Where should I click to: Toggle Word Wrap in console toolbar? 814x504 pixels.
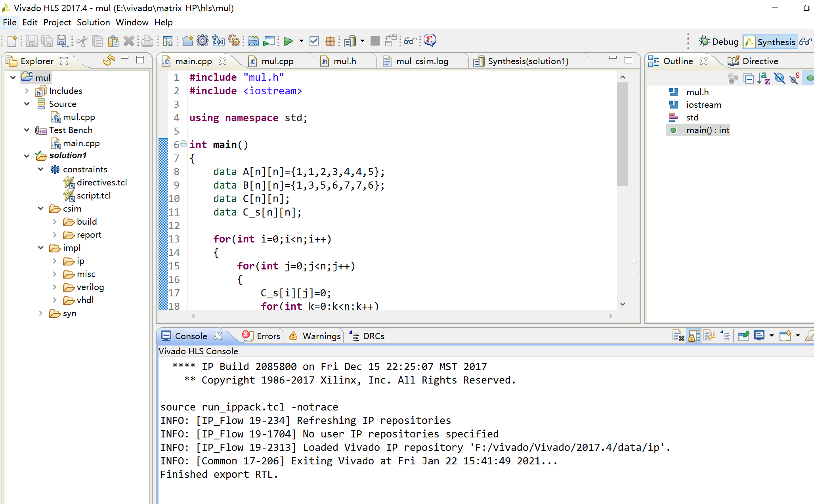(x=709, y=336)
